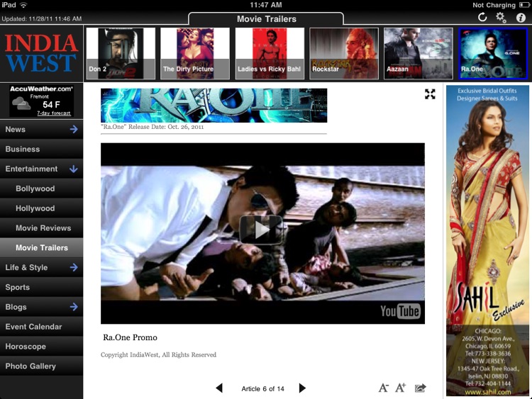The width and height of the screenshot is (532, 399).
Task: Open the Sahil Exclusive bridal ad
Action: click(x=487, y=241)
